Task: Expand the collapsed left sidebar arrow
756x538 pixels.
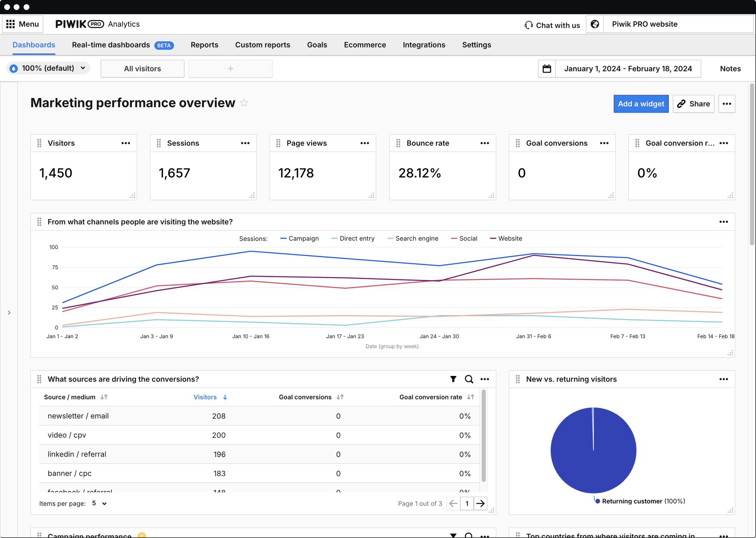Action: pyautogui.click(x=9, y=312)
